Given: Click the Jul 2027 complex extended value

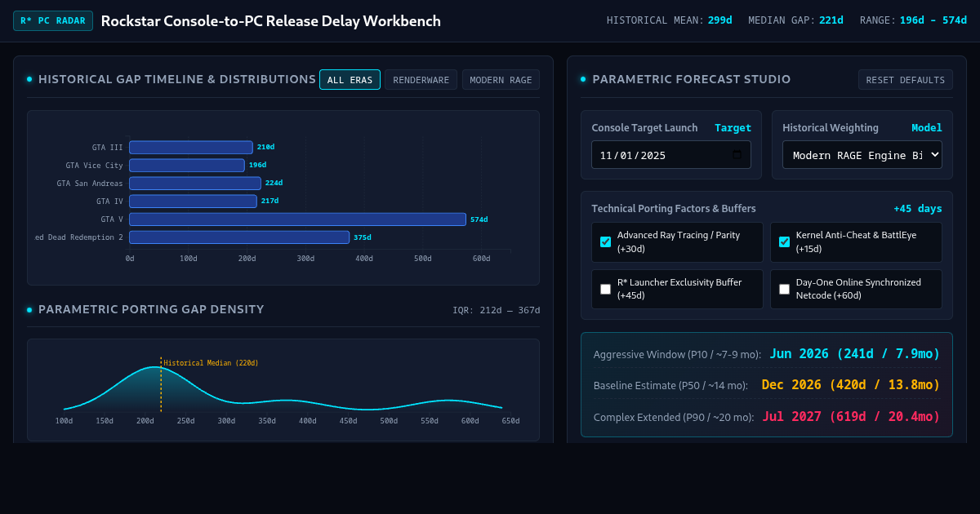Looking at the screenshot, I should [851, 416].
